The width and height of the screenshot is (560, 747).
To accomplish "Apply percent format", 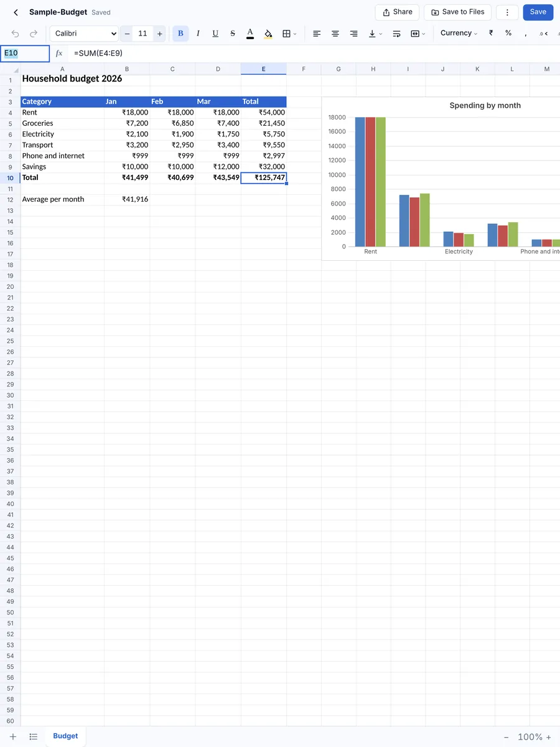I will 508,33.
